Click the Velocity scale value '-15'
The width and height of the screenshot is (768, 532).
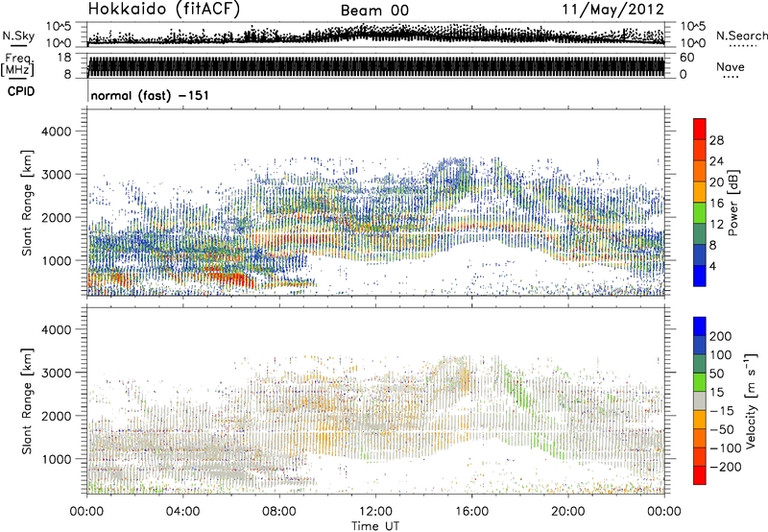(x=722, y=410)
